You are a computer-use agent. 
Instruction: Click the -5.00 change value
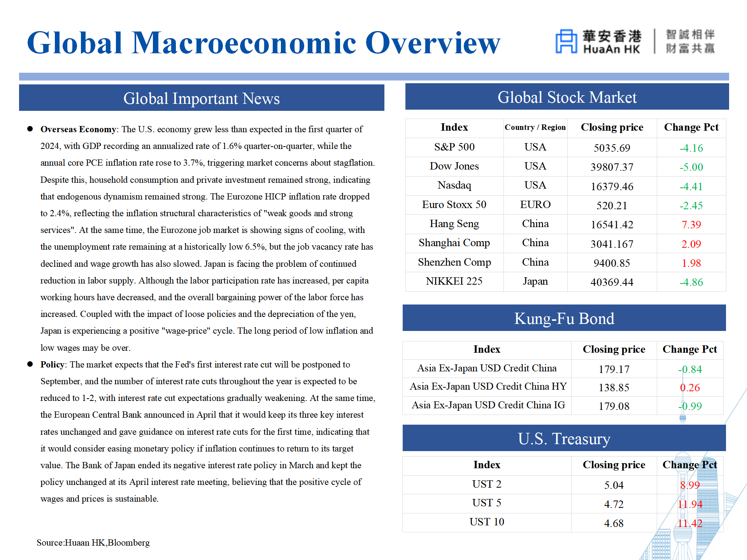pos(691,167)
